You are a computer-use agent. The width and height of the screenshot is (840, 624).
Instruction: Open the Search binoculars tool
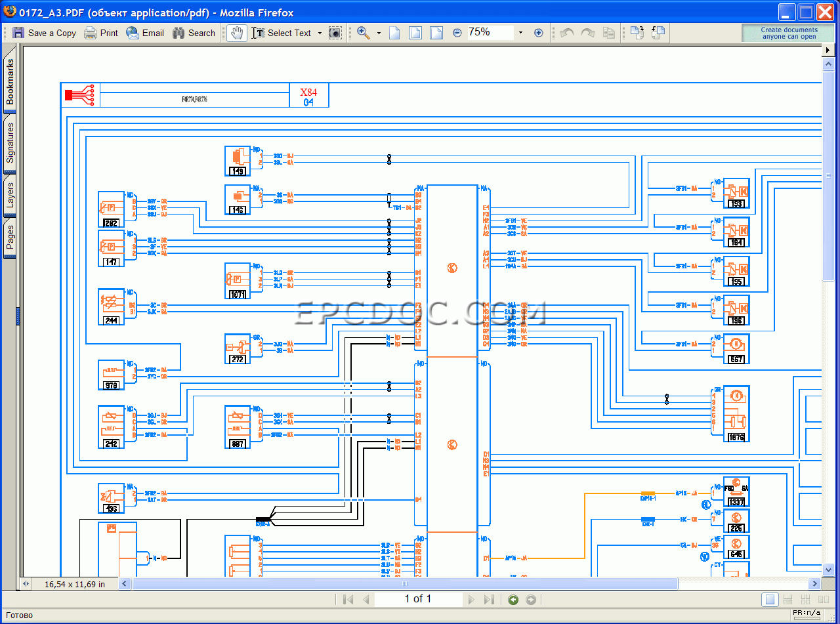click(x=194, y=33)
